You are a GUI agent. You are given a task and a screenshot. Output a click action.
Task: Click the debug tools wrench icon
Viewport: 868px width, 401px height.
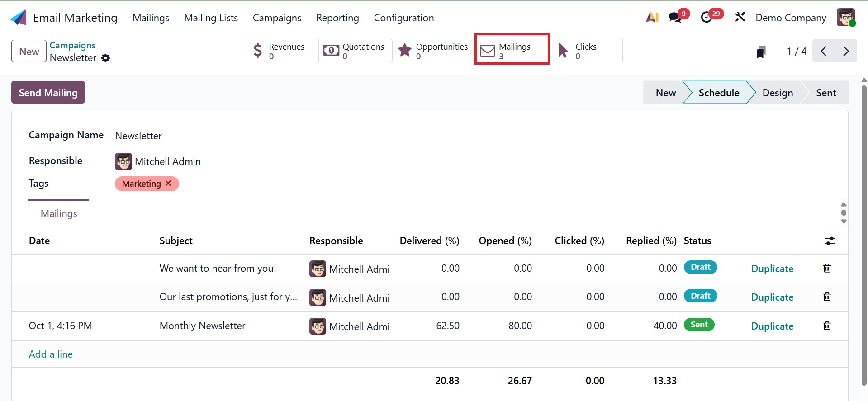[740, 18]
